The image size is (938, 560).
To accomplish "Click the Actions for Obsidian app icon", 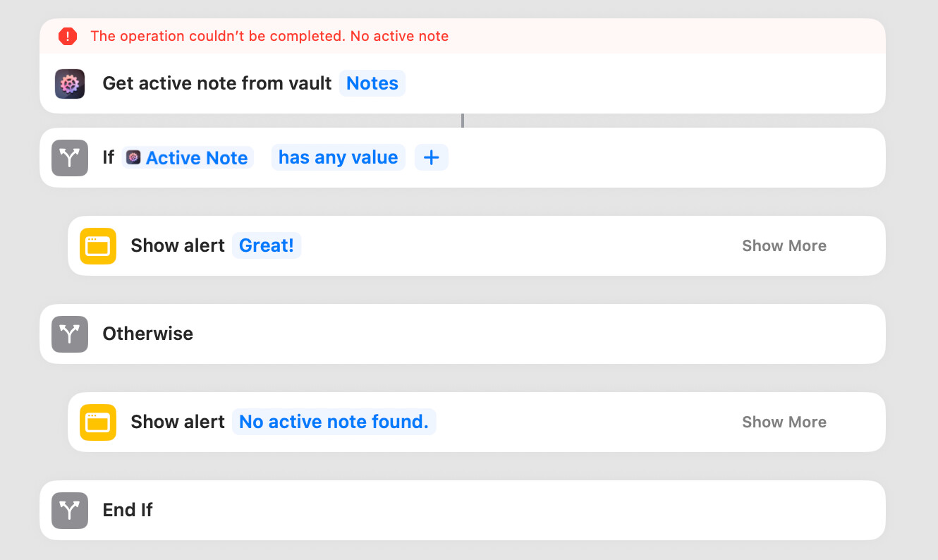I will click(x=70, y=84).
